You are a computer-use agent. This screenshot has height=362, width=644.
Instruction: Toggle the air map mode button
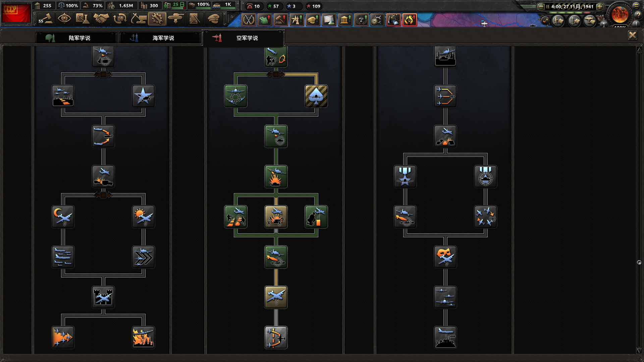click(x=590, y=21)
